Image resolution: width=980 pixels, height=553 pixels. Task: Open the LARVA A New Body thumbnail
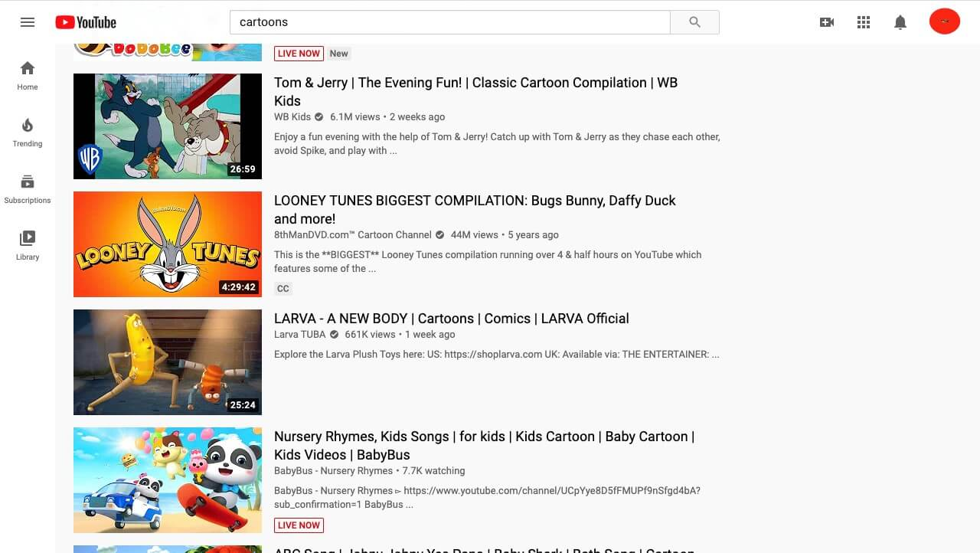(x=168, y=362)
